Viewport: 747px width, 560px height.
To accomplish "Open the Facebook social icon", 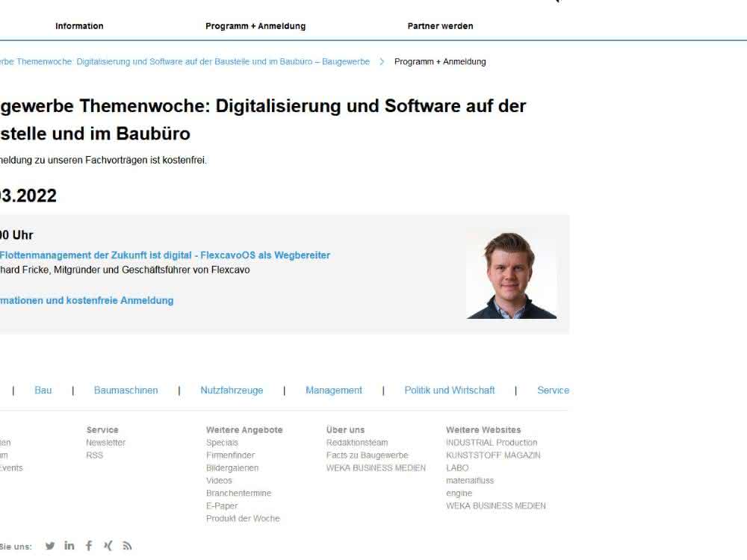I will coord(89,546).
